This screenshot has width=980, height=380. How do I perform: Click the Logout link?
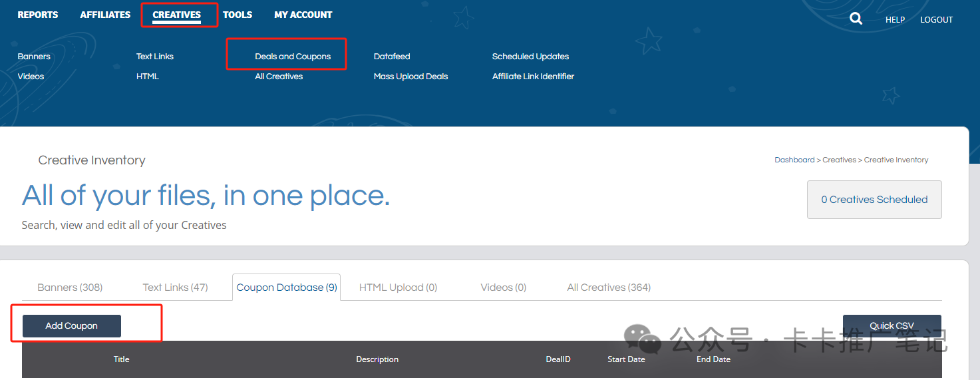936,20
